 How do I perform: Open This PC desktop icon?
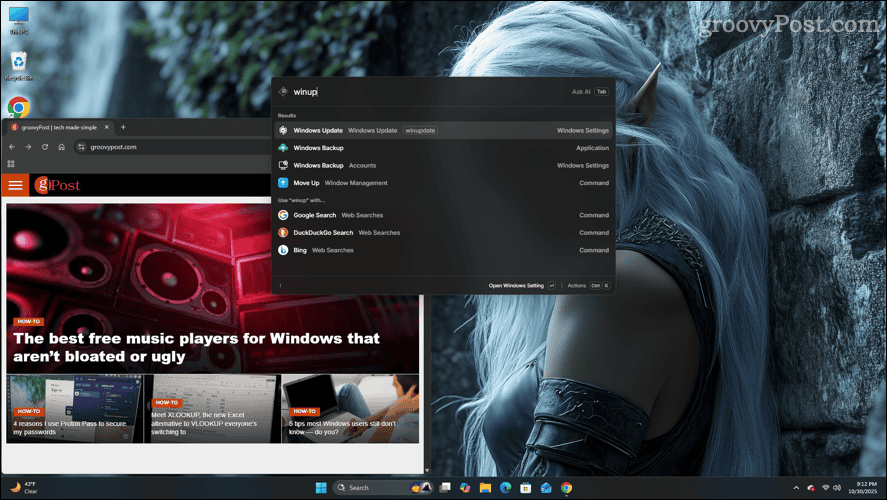pyautogui.click(x=19, y=20)
